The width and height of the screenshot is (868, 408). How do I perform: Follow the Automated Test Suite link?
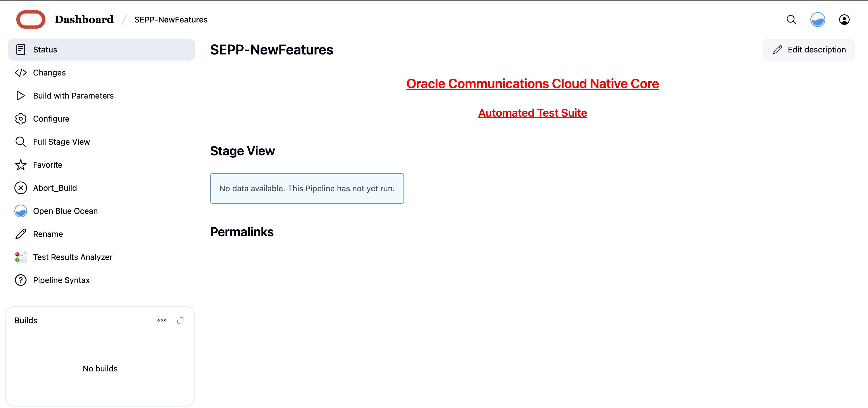[x=532, y=113]
